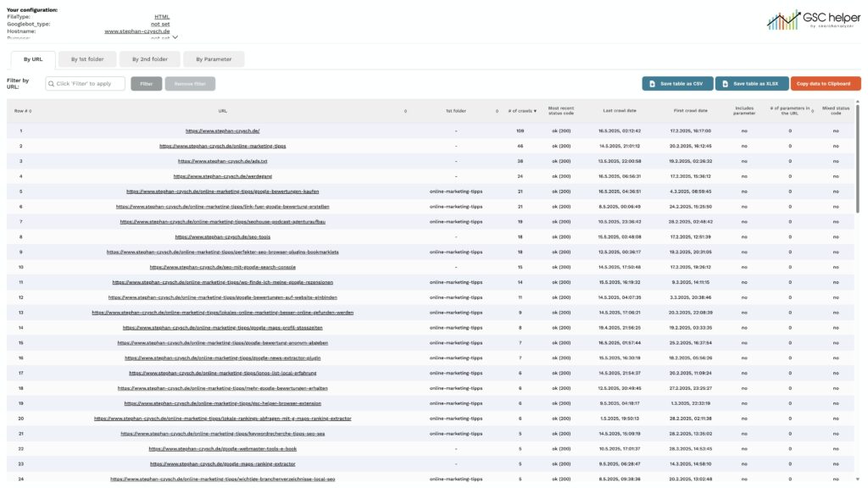The width and height of the screenshot is (868, 488).
Task: Click the ok (200) status in row 4
Action: 561,176
